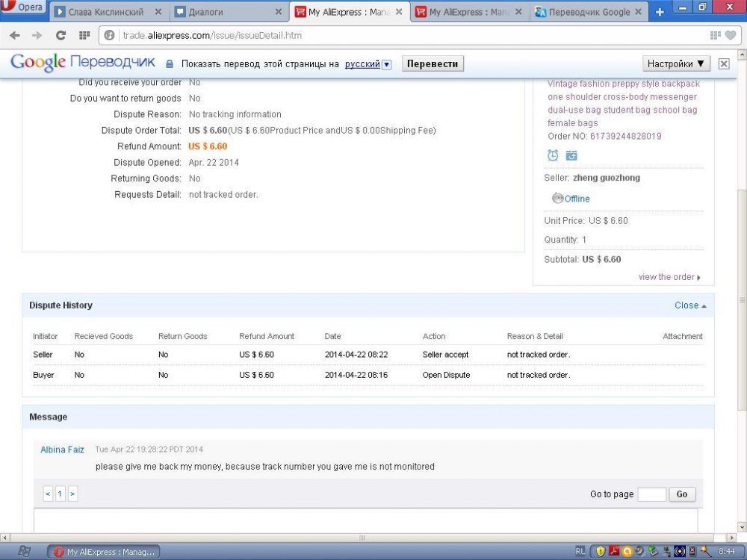This screenshot has height=560, width=747.
Task: Open the Настройки dropdown menu
Action: (675, 64)
